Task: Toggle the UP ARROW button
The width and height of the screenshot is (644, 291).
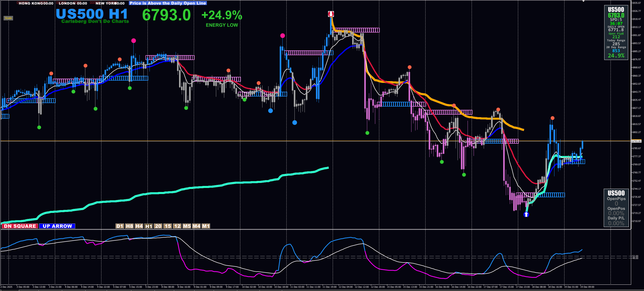Action: tap(57, 226)
